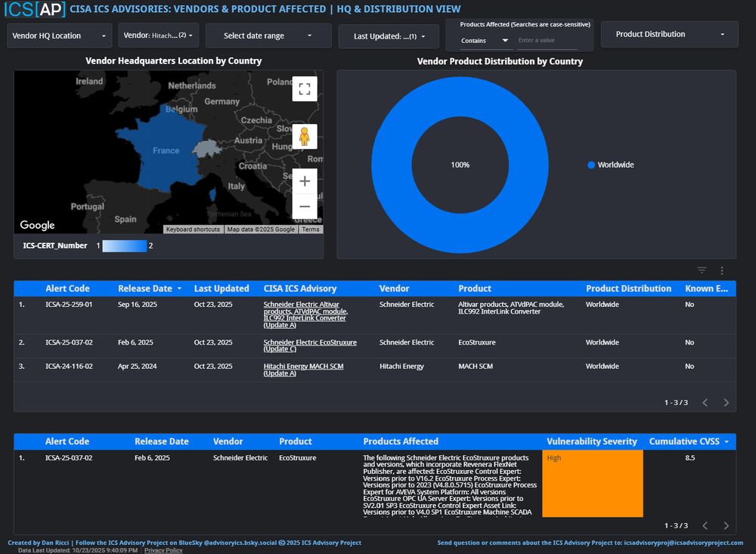Open the map Terms link
The image size is (756, 554).
[x=311, y=230]
